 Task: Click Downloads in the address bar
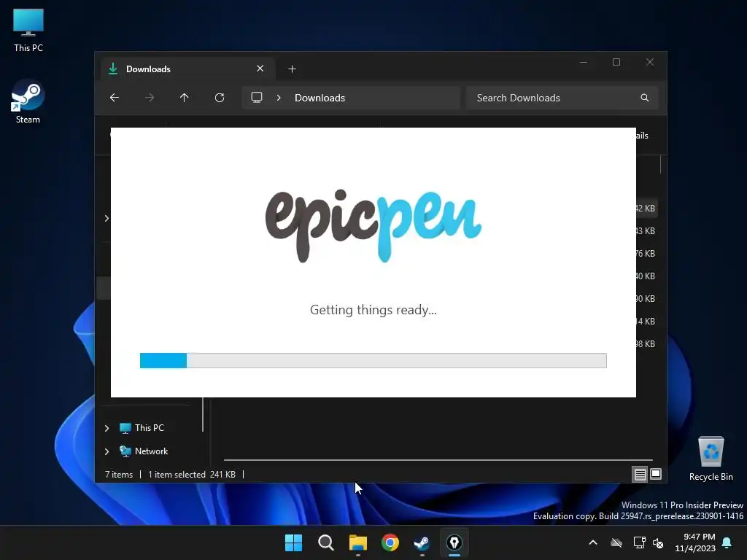(x=320, y=98)
